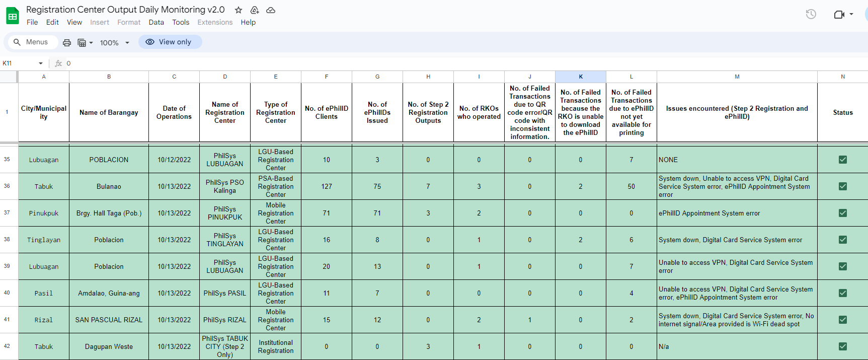Select column A header
The width and height of the screenshot is (868, 360).
pos(44,77)
